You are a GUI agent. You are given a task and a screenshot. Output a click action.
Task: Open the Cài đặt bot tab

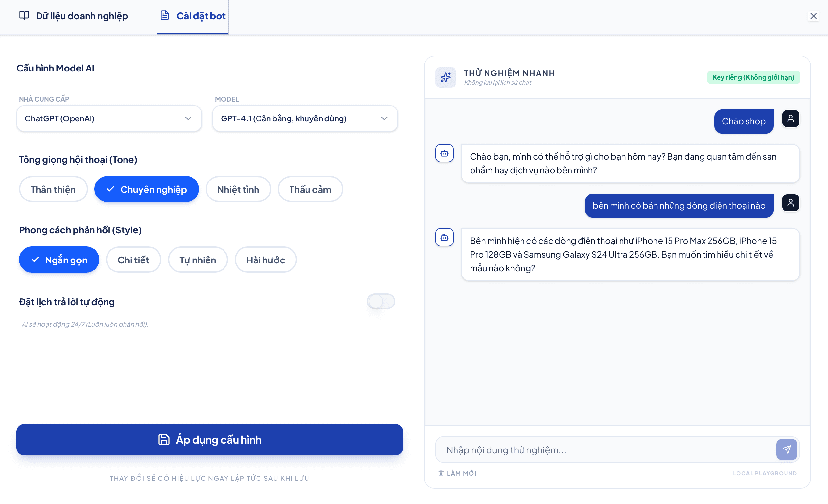(193, 16)
